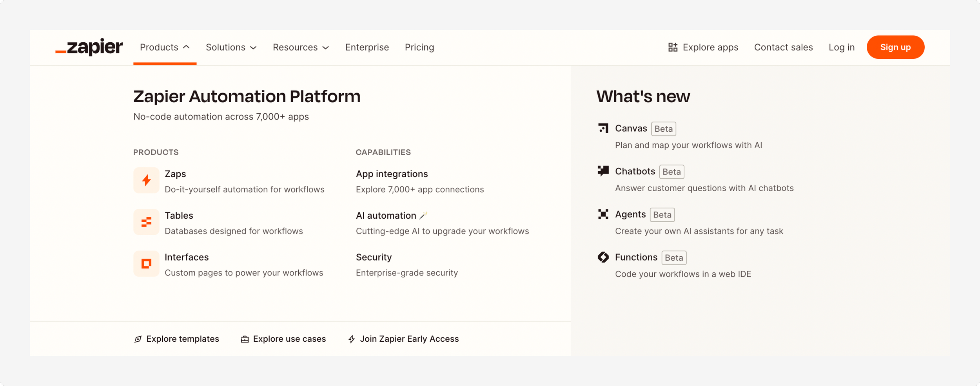Collapse the Products dropdown menu
The height and width of the screenshot is (386, 980).
[165, 47]
